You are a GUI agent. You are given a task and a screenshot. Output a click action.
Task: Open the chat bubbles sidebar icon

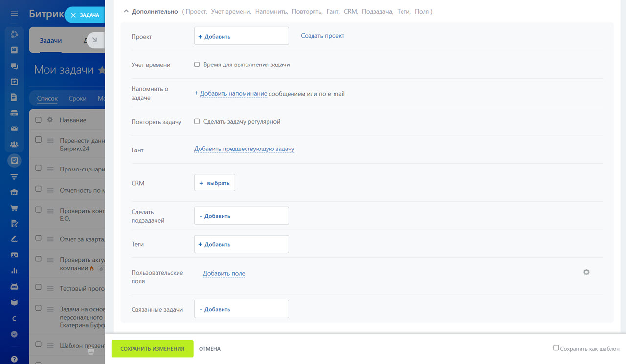pyautogui.click(x=14, y=66)
